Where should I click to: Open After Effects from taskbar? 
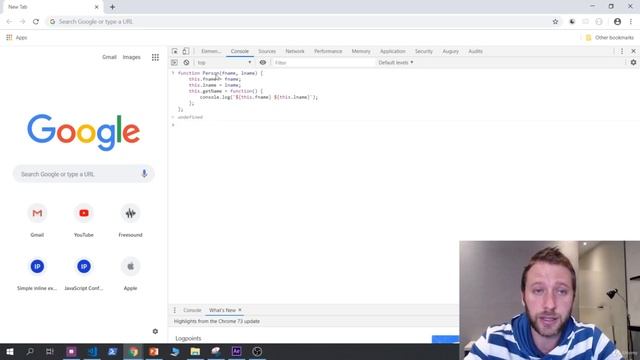click(x=236, y=351)
